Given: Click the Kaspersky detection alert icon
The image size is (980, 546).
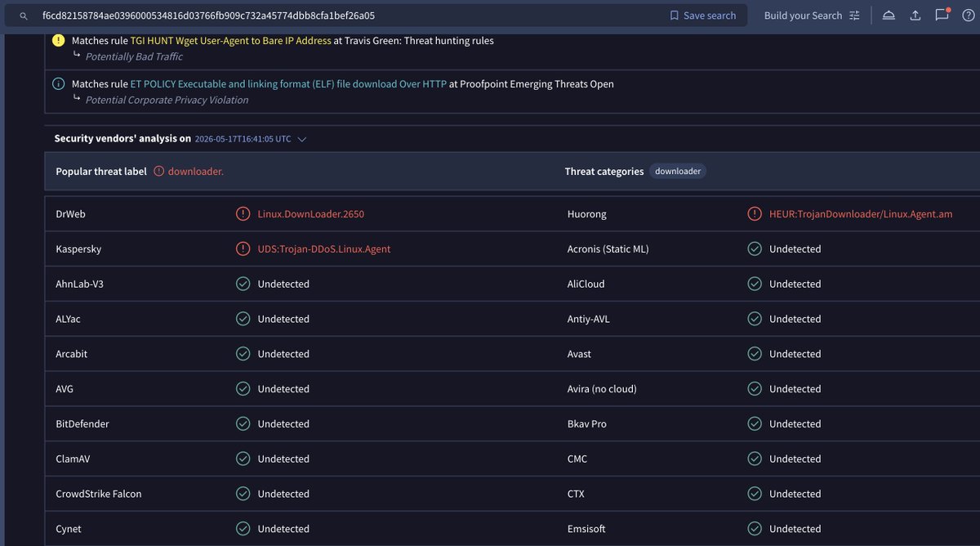Looking at the screenshot, I should (x=243, y=249).
